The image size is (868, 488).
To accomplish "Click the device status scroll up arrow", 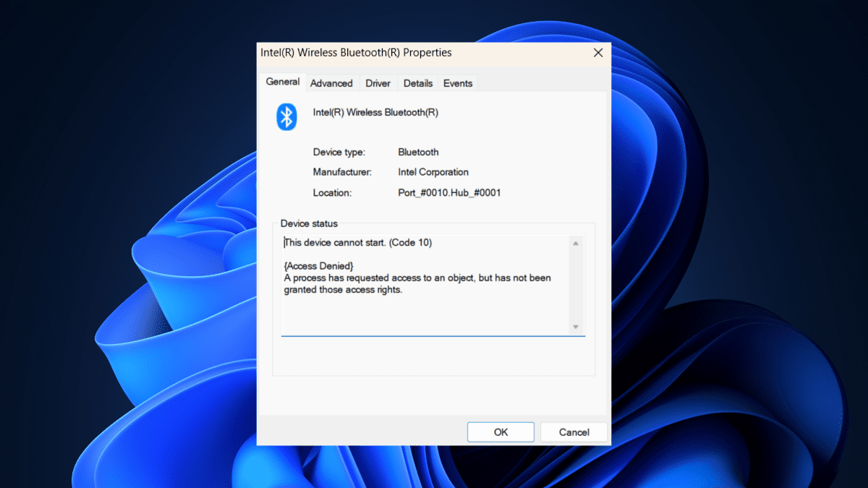I will (x=576, y=244).
